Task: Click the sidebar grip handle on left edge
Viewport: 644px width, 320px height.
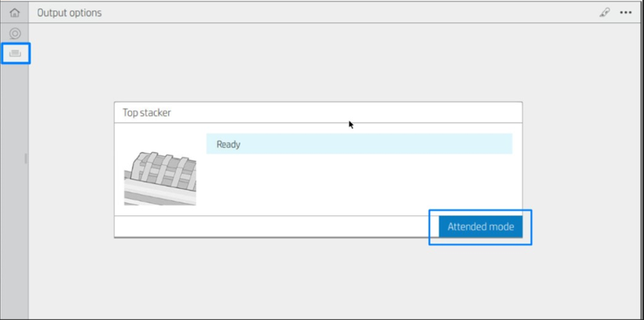Action: click(x=25, y=159)
